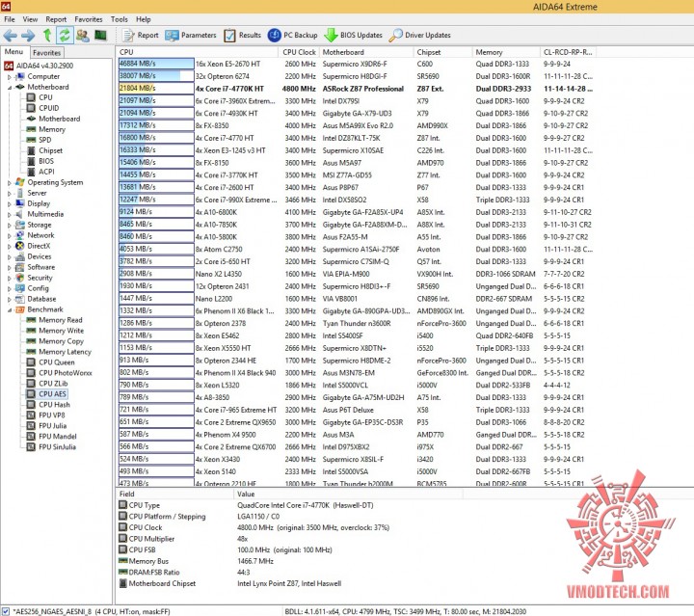Select the 32x Opteron 6274 row
The image size is (694, 616).
pyautogui.click(x=357, y=76)
